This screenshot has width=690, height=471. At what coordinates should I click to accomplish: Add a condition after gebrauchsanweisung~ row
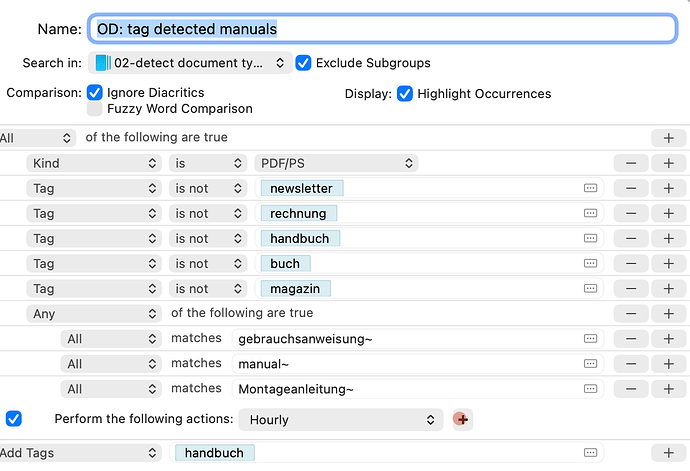tap(668, 339)
